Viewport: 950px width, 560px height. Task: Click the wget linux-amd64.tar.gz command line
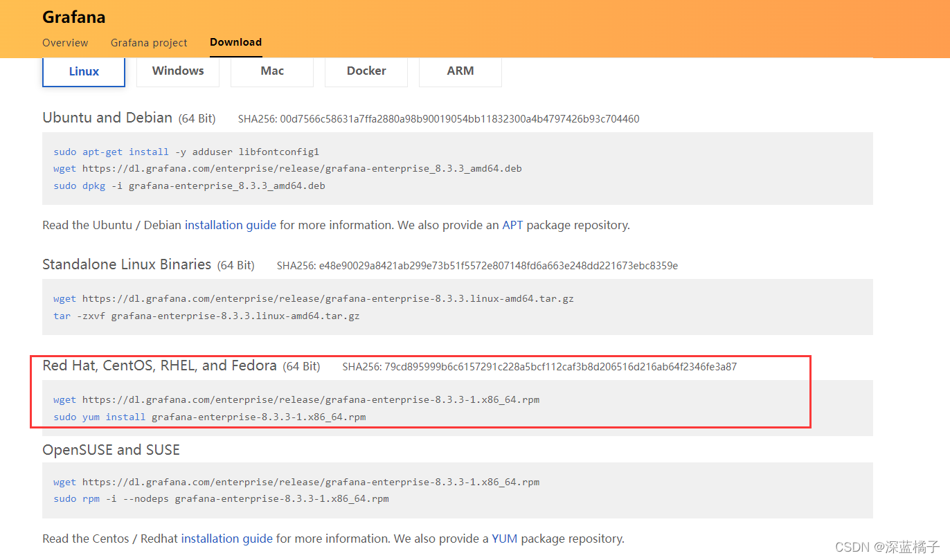pyautogui.click(x=314, y=299)
